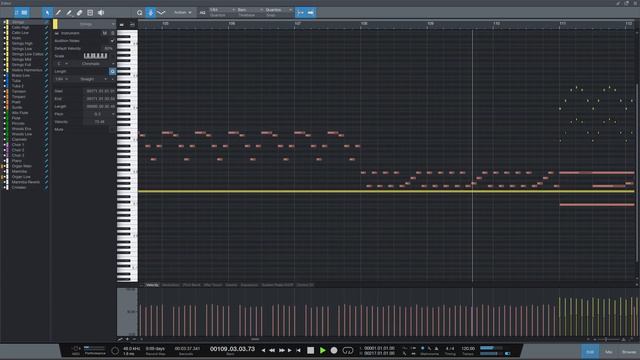Viewport: 640px width, 360px height.
Task: Open the scale key C dropdown
Action: coord(62,64)
